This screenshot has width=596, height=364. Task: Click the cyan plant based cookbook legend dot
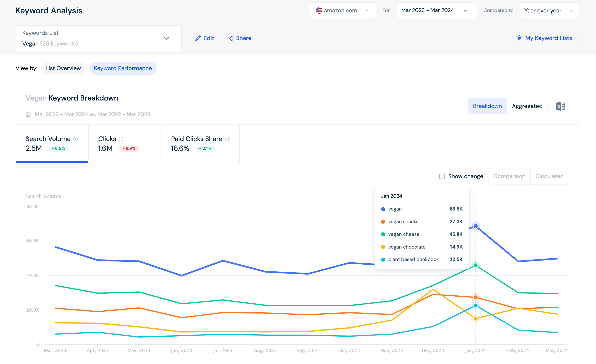click(383, 259)
